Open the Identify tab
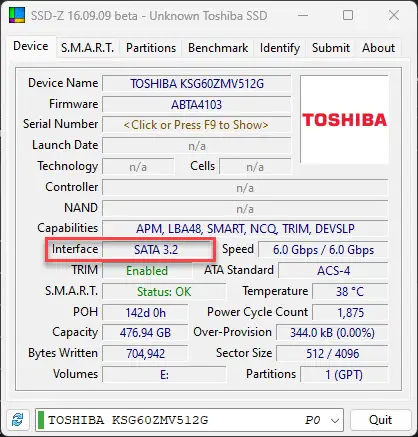Viewport: 418px width, 437px height. (280, 48)
